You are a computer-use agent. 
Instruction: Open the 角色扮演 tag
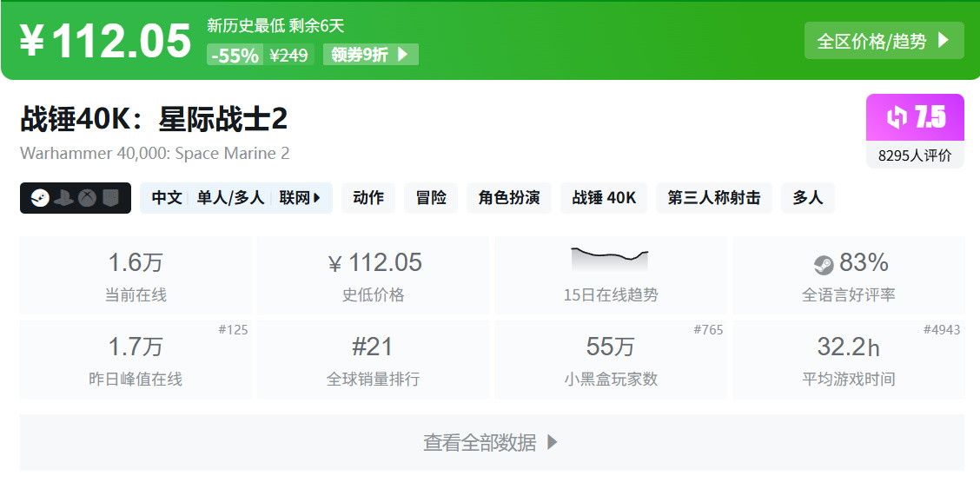pos(508,198)
